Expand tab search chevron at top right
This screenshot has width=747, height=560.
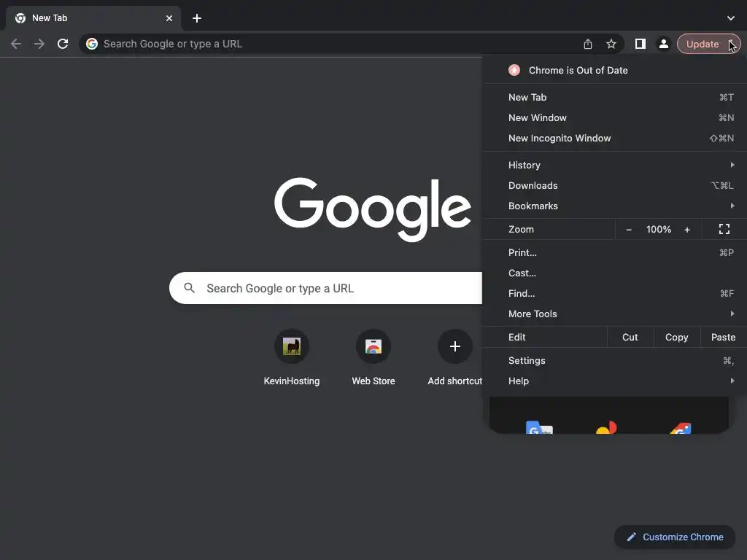(x=731, y=18)
